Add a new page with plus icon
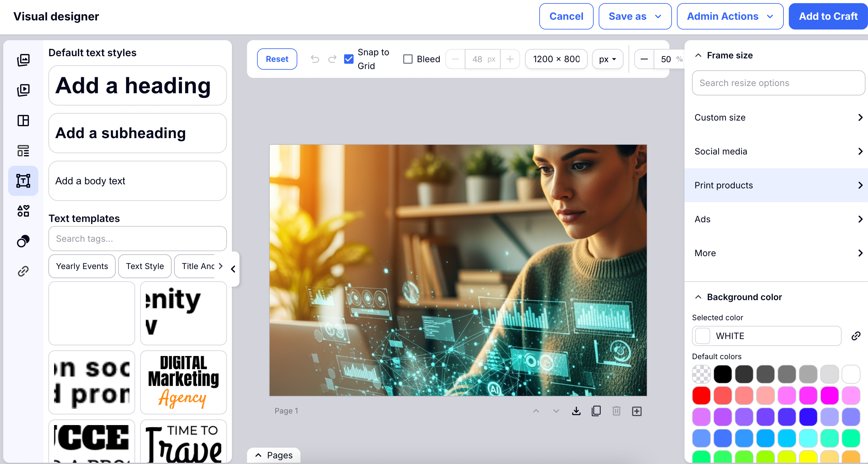The height and width of the screenshot is (464, 868). tap(636, 411)
